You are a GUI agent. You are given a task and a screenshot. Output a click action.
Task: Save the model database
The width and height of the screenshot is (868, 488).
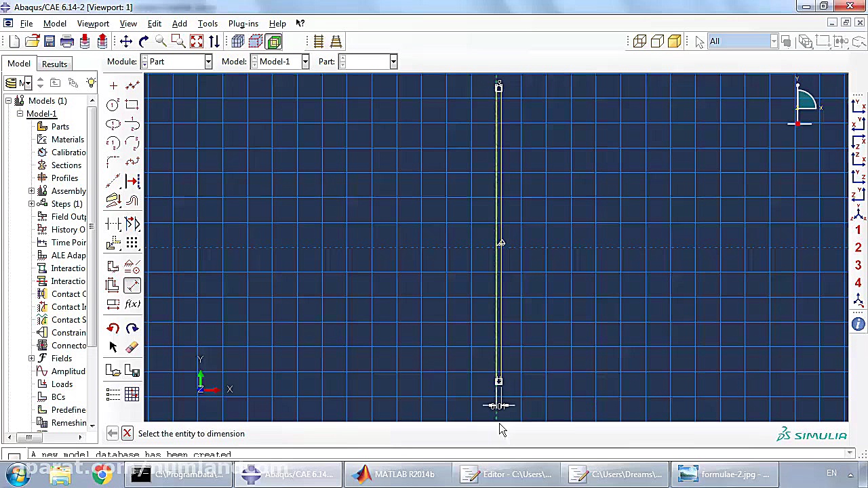coord(50,42)
